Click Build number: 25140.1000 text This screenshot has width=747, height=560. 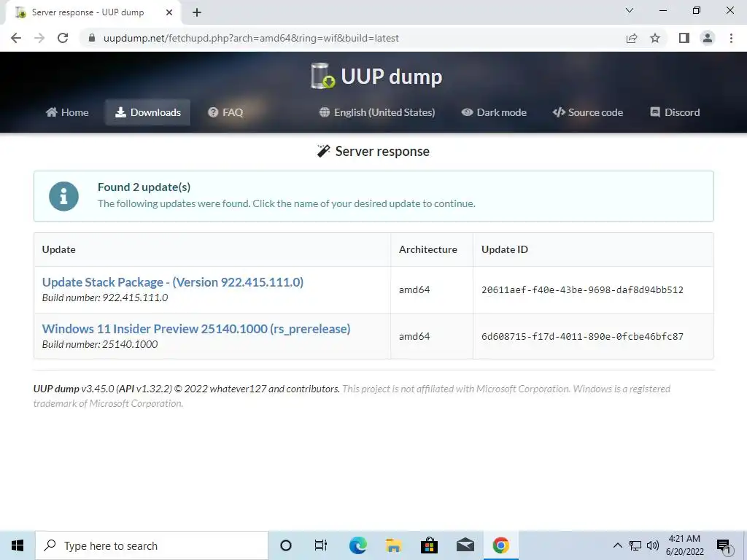[x=99, y=344]
